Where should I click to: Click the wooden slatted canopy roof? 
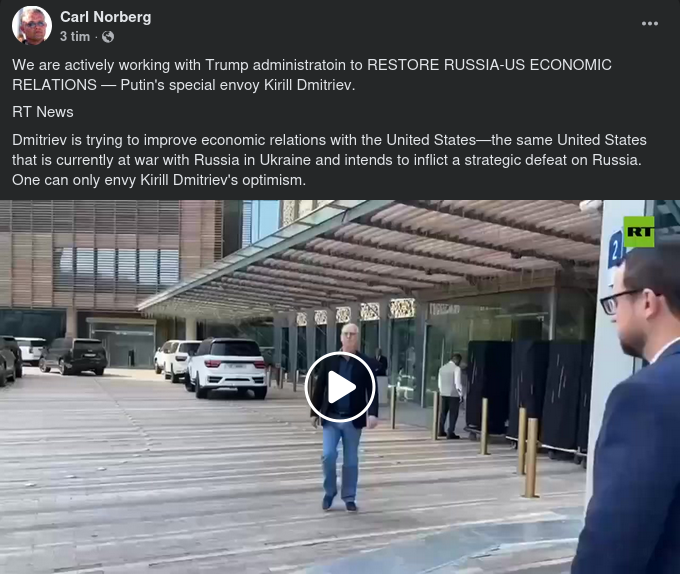[434, 251]
